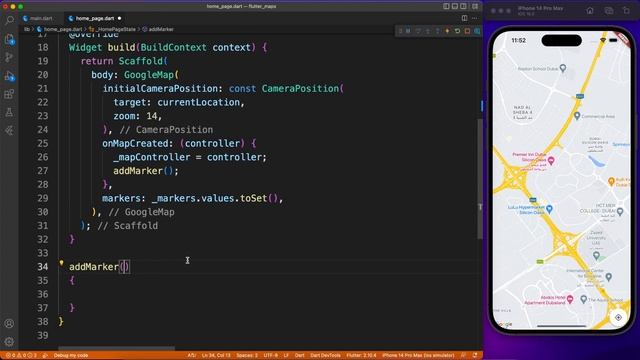Click line number 36 in gutter
The height and width of the screenshot is (360, 640).
pyautogui.click(x=42, y=294)
